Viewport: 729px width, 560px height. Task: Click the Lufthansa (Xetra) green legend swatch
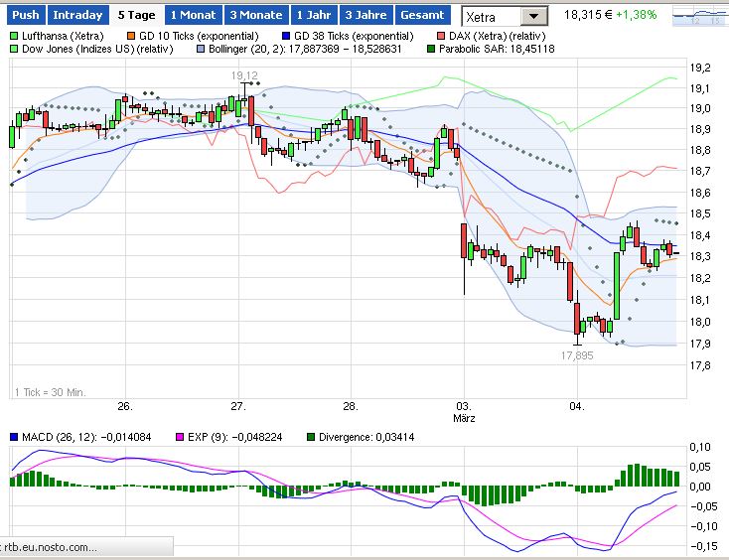(x=14, y=36)
